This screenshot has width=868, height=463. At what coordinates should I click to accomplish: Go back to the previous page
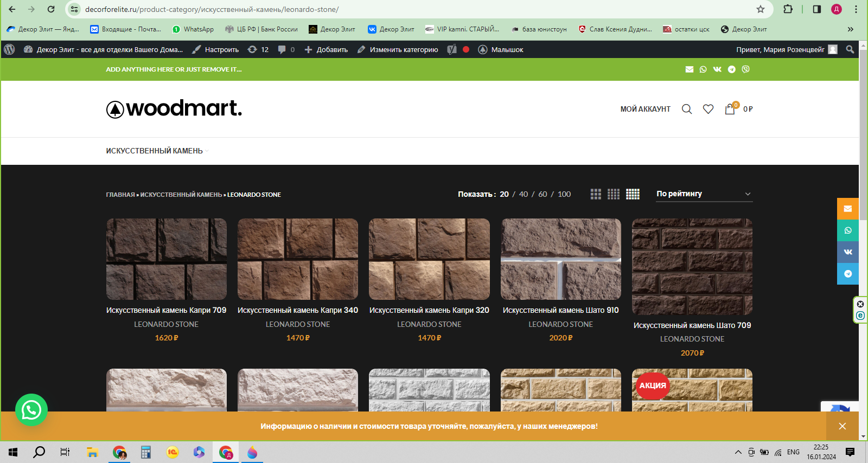[x=12, y=9]
